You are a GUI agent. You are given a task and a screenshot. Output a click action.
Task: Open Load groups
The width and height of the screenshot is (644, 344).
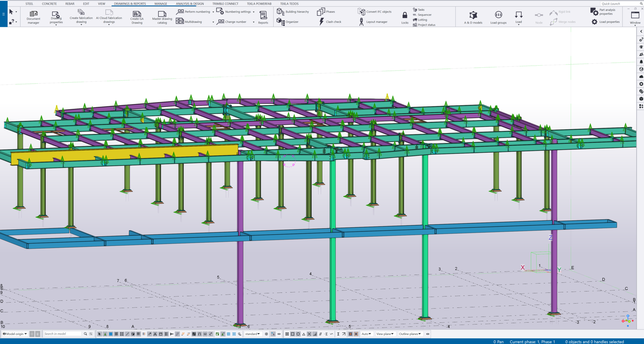tap(498, 17)
